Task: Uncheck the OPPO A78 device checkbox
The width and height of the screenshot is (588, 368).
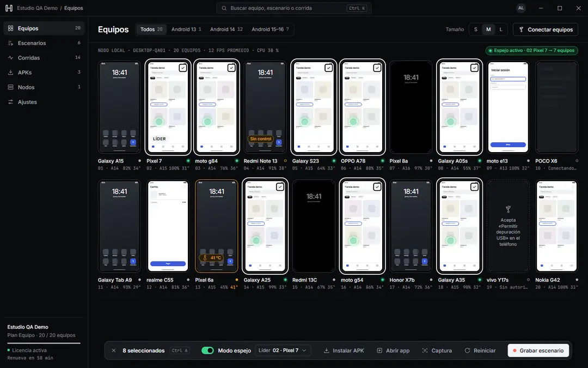Action: [x=377, y=68]
